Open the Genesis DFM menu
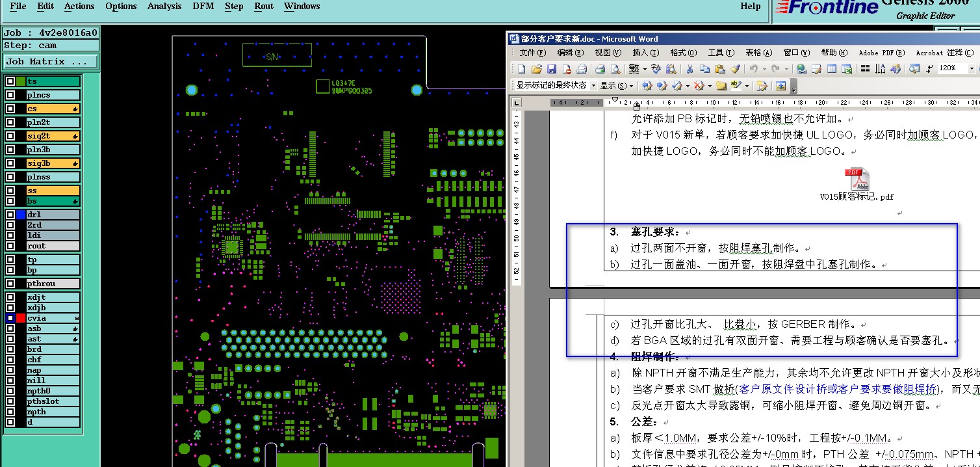Image resolution: width=980 pixels, height=467 pixels. point(203,7)
